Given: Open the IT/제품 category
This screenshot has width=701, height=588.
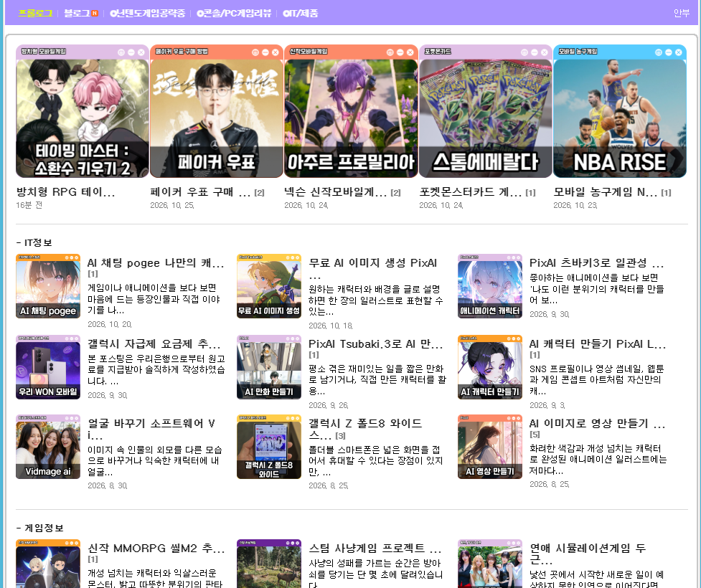Looking at the screenshot, I should pos(300,13).
